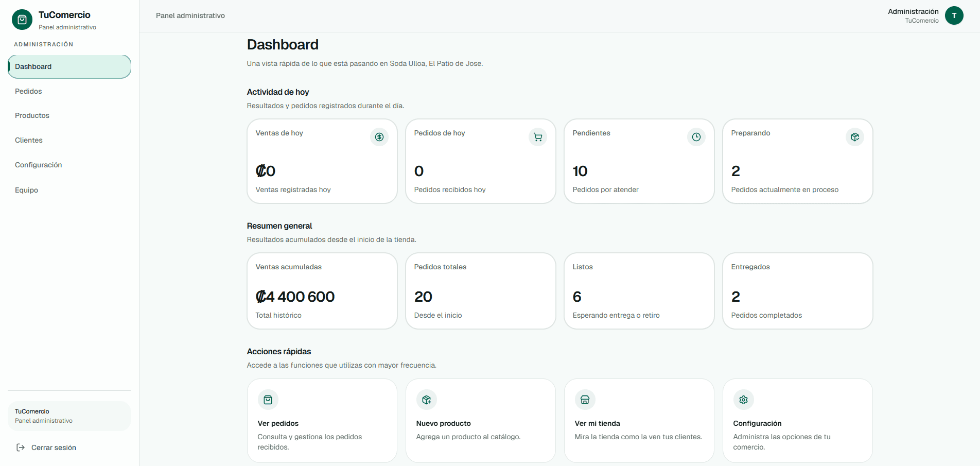Viewport: 980px width, 466px height.
Task: Click the dollar icon in Ventas de hoy
Action: tap(379, 137)
